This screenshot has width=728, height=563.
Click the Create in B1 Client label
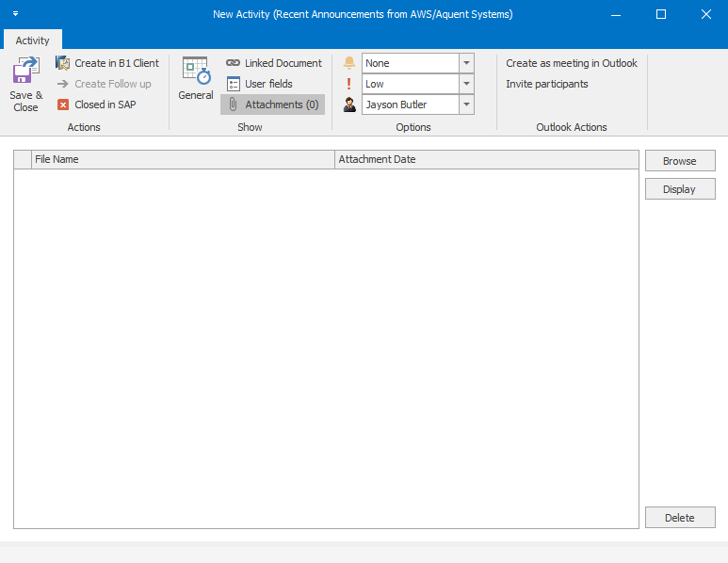click(117, 63)
